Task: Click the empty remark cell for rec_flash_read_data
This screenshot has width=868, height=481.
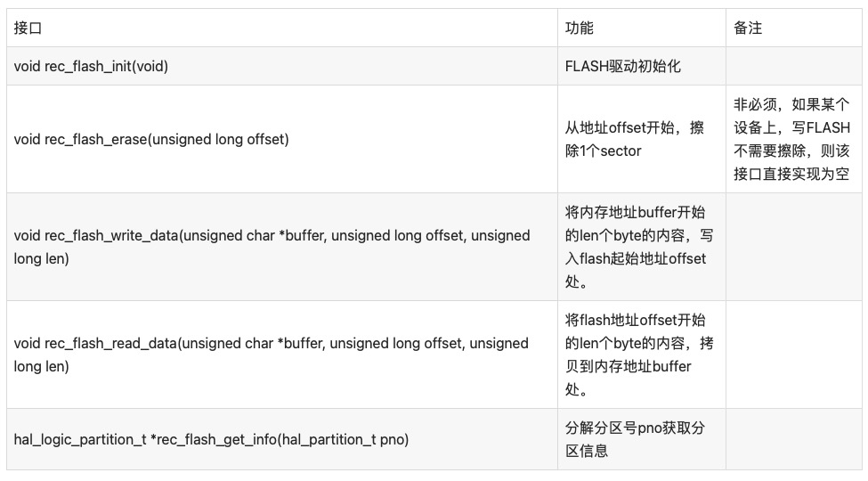Action: (x=794, y=355)
